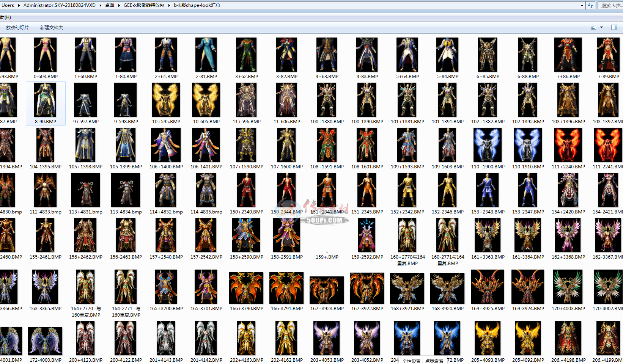Select file 172-4000.BMP thumbnail
Viewport: 623px width, 364px height.
click(x=45, y=341)
